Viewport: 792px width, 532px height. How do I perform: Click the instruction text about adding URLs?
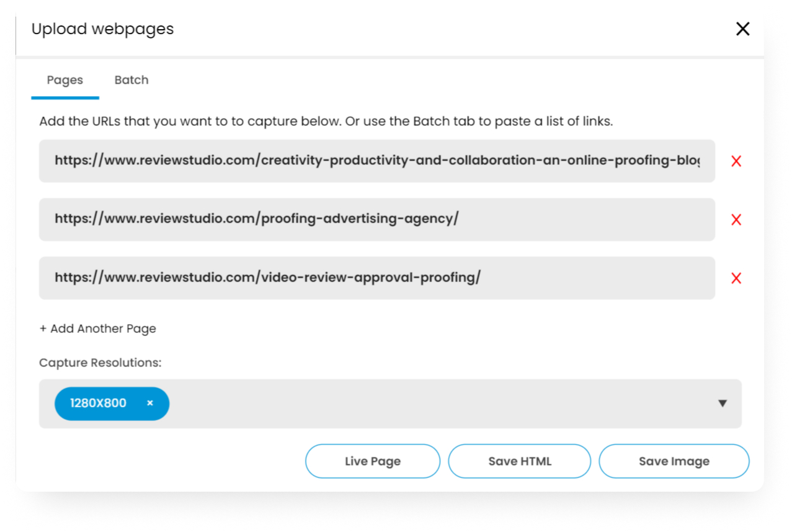click(x=326, y=122)
